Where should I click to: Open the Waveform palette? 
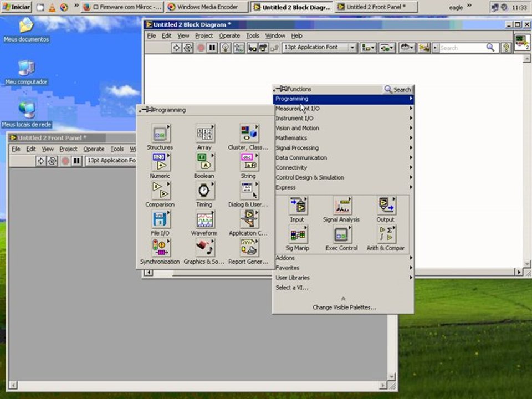(205, 219)
